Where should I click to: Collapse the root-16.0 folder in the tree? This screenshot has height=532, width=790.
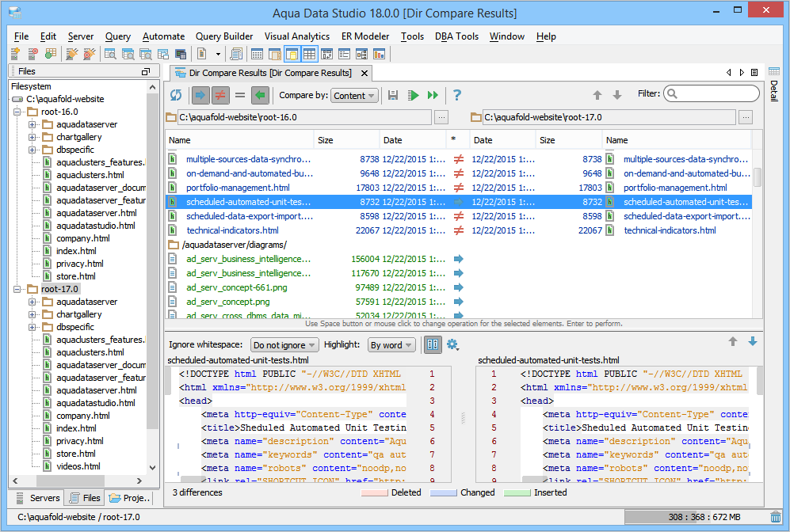[17, 112]
